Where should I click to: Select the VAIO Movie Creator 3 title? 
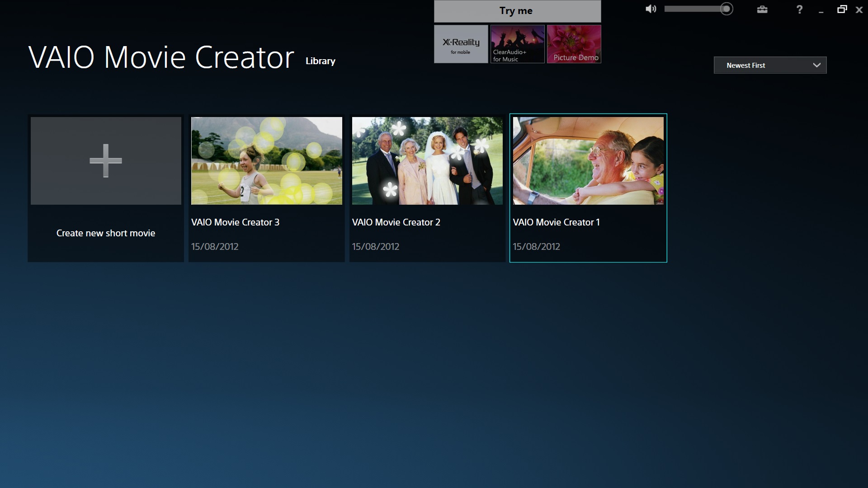pos(235,222)
